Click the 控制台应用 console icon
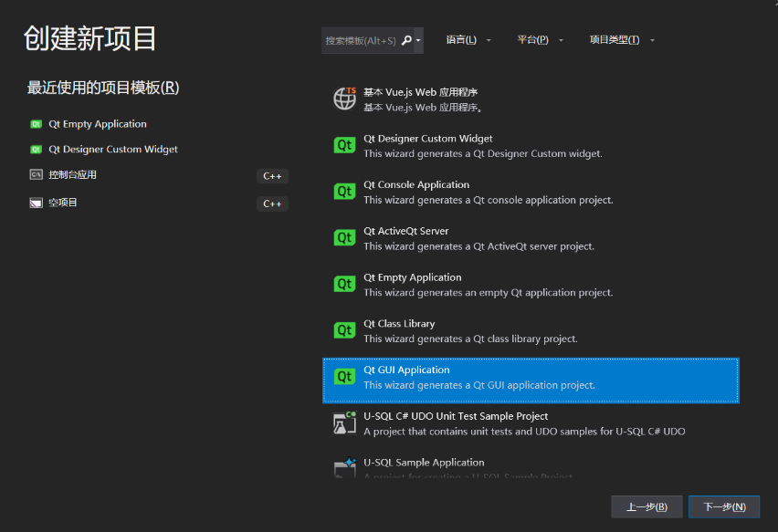The image size is (778, 532). point(36,174)
